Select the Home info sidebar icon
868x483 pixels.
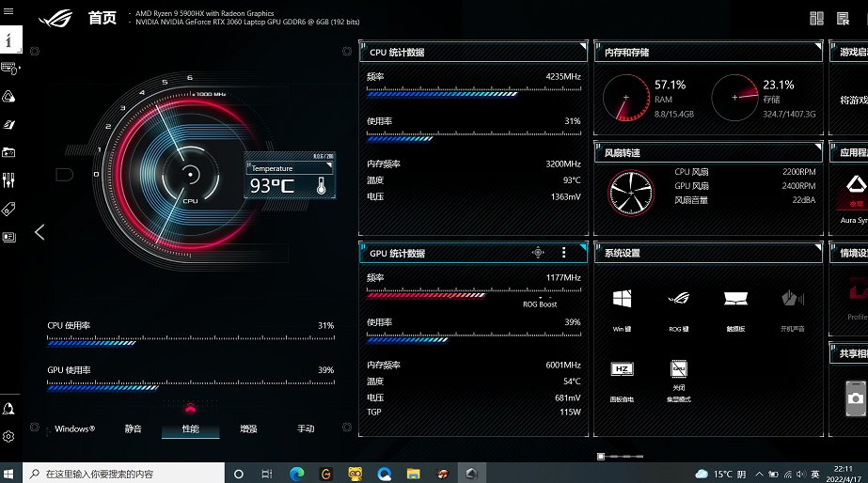9,39
